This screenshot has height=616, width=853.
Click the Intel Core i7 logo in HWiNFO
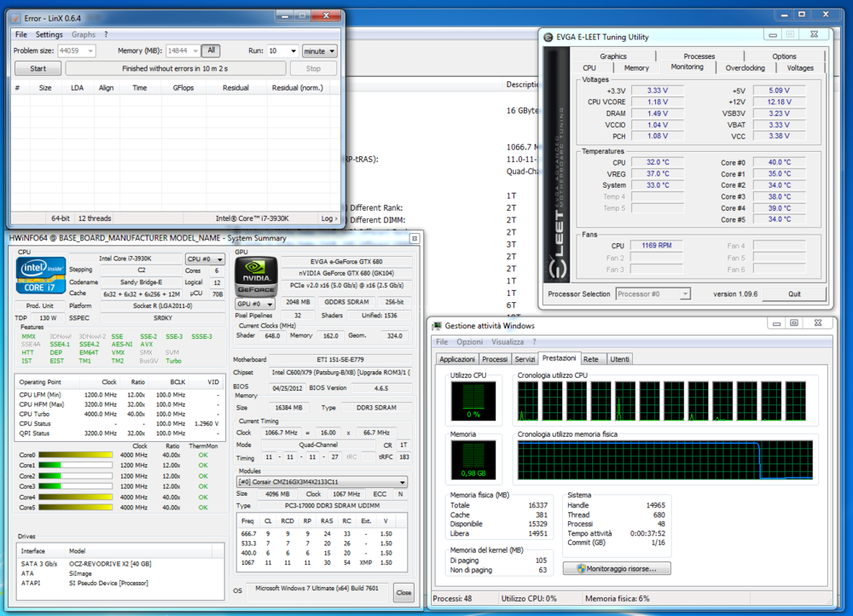coord(41,276)
